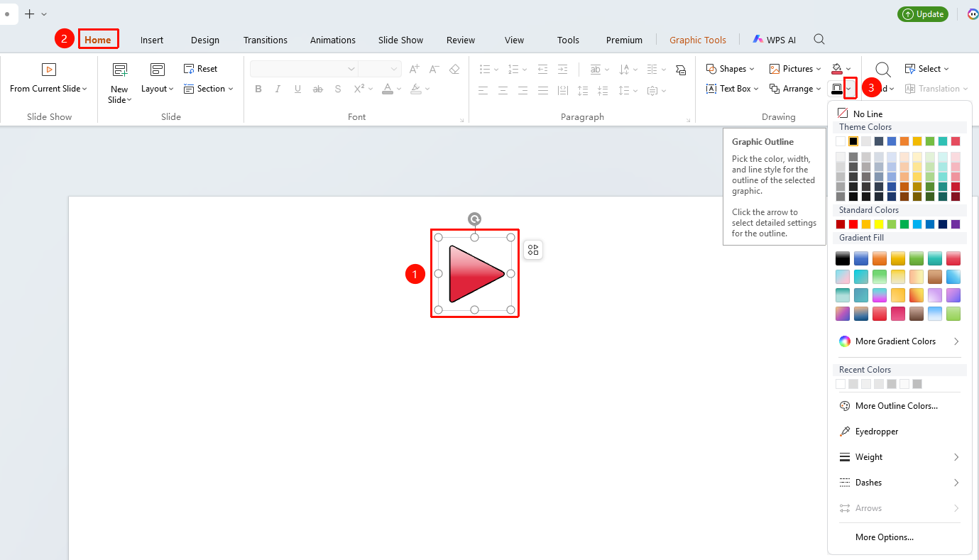Click the Shapes tool icon
The width and height of the screenshot is (979, 560).
coord(711,69)
